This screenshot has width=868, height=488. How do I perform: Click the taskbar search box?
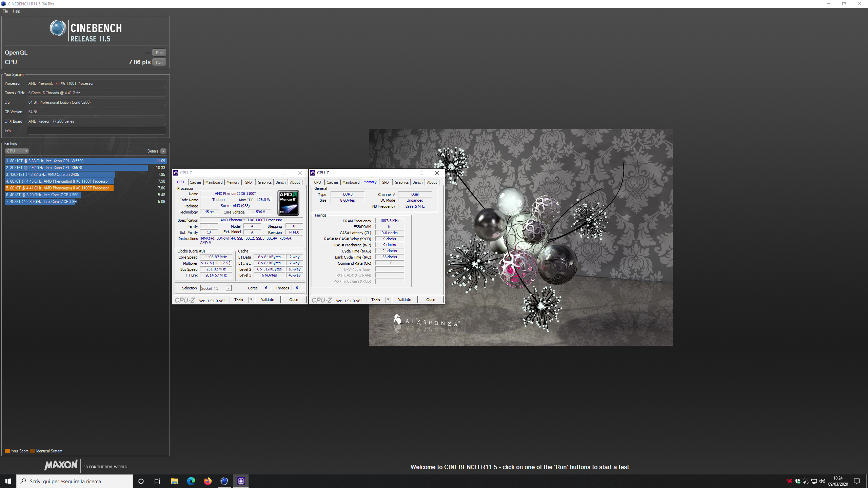pyautogui.click(x=75, y=481)
